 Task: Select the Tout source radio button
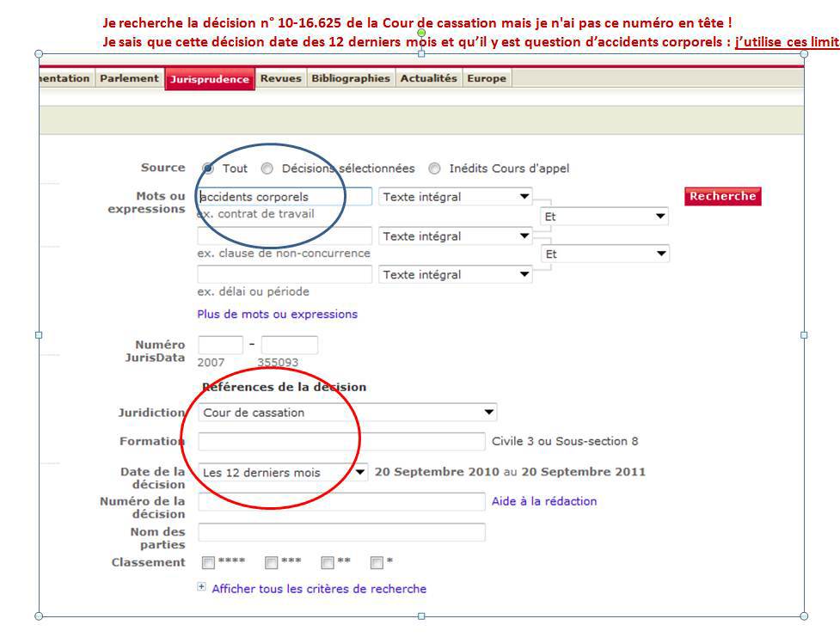click(x=208, y=168)
